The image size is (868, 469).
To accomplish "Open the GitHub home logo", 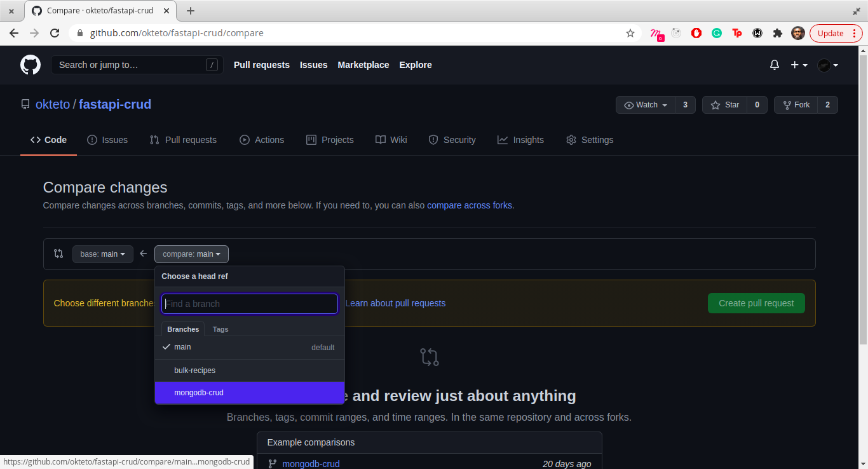I will 31,65.
